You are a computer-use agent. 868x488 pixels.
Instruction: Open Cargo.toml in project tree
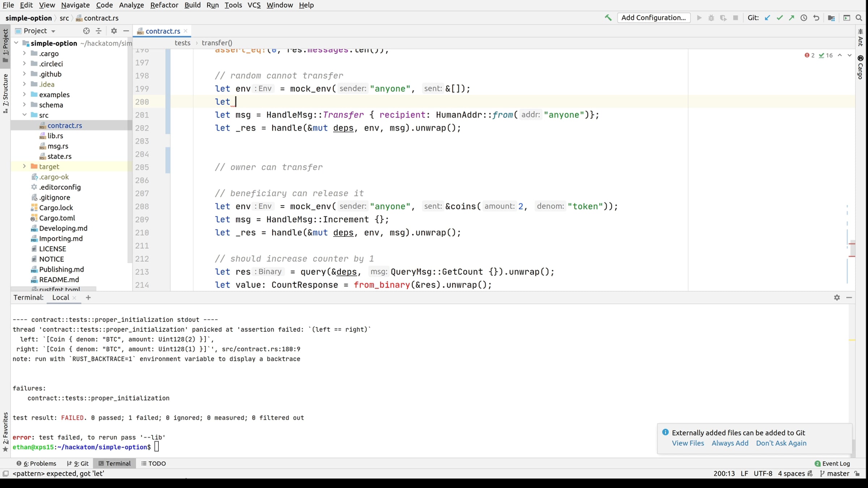57,218
